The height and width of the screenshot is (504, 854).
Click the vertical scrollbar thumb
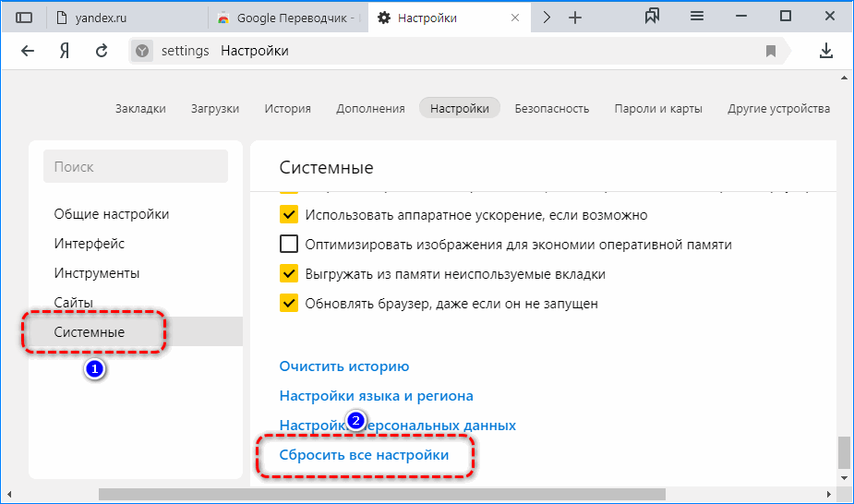pyautogui.click(x=844, y=451)
